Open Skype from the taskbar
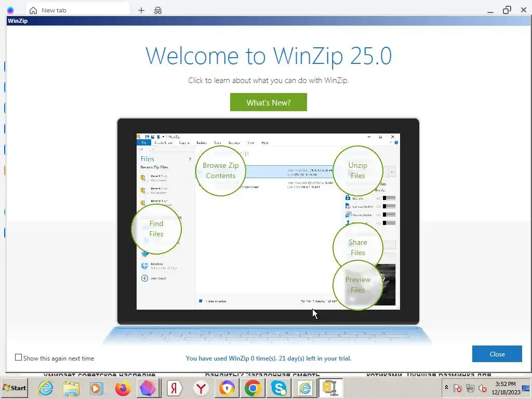This screenshot has height=399, width=532. [278, 388]
